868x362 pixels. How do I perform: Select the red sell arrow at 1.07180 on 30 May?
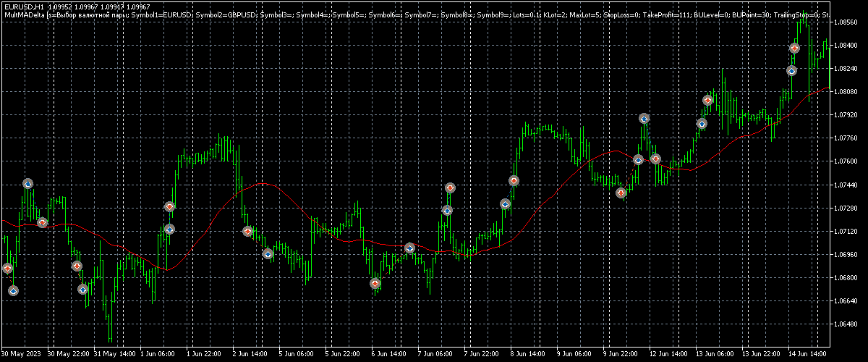click(42, 222)
